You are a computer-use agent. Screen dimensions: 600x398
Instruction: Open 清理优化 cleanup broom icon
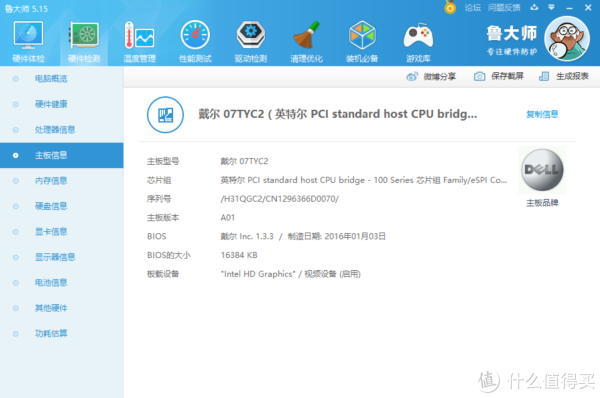click(306, 41)
